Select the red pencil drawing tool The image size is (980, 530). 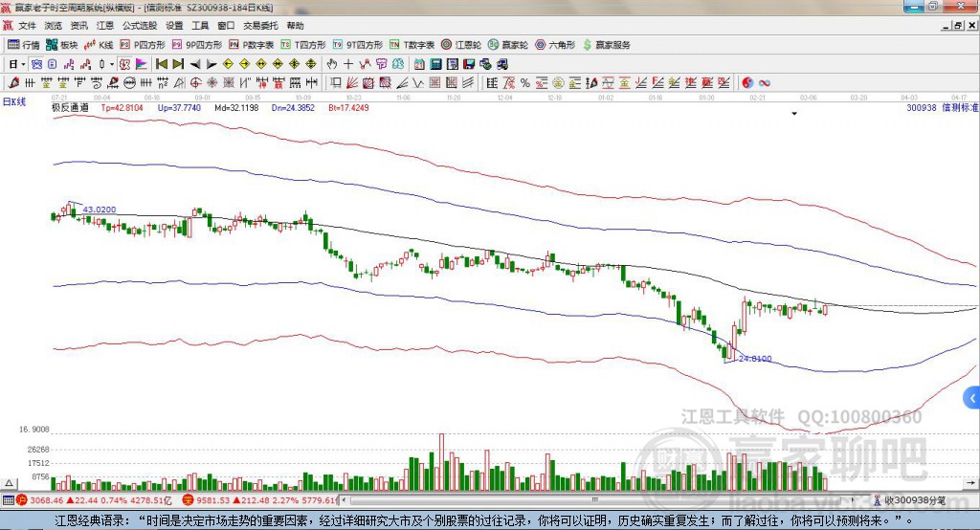point(13,83)
